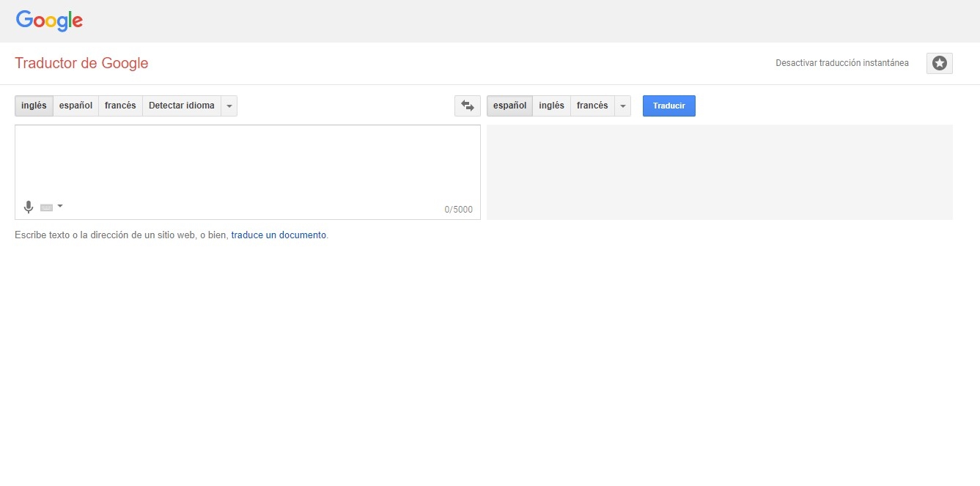Click the Google logo
The width and height of the screenshot is (980, 486).
49,21
